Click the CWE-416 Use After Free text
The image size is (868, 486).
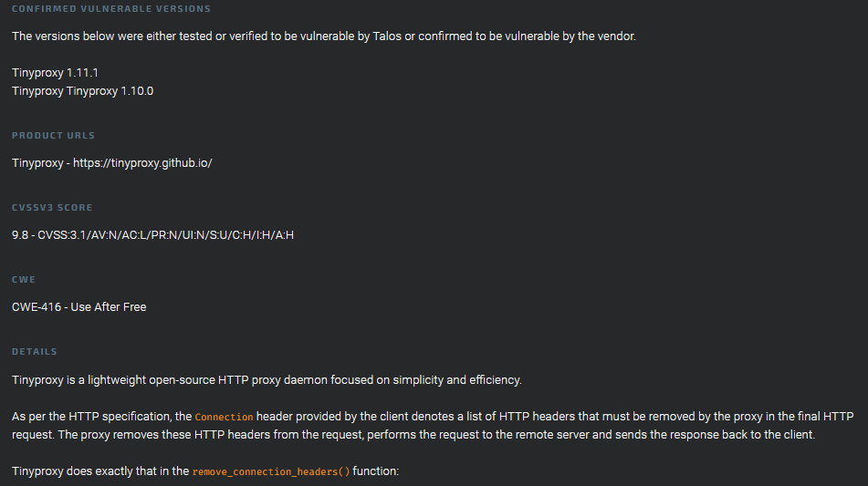pyautogui.click(x=78, y=307)
